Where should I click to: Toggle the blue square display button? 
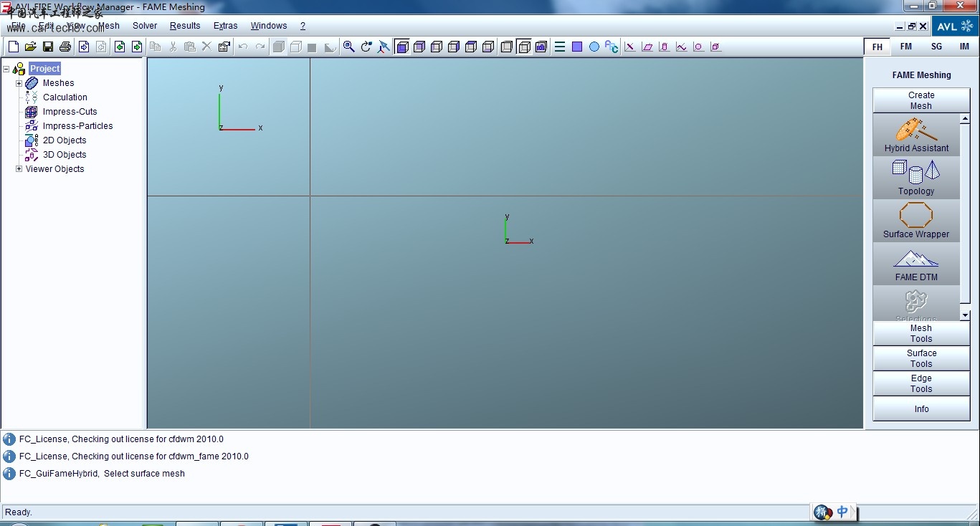[x=577, y=47]
